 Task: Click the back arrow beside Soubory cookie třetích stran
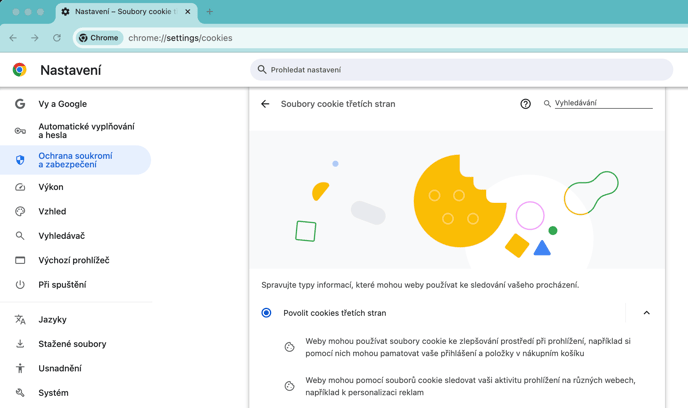pyautogui.click(x=265, y=104)
